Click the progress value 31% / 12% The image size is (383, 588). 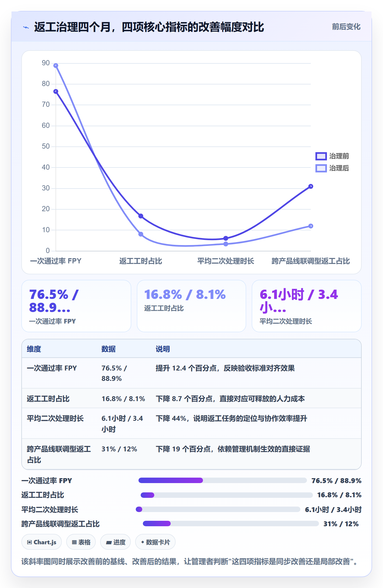[x=341, y=524]
